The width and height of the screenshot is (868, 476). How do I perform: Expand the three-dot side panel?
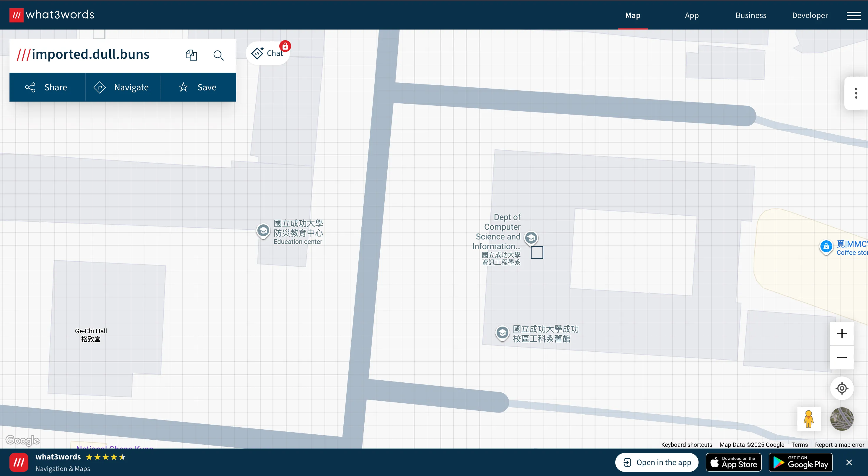click(x=856, y=93)
